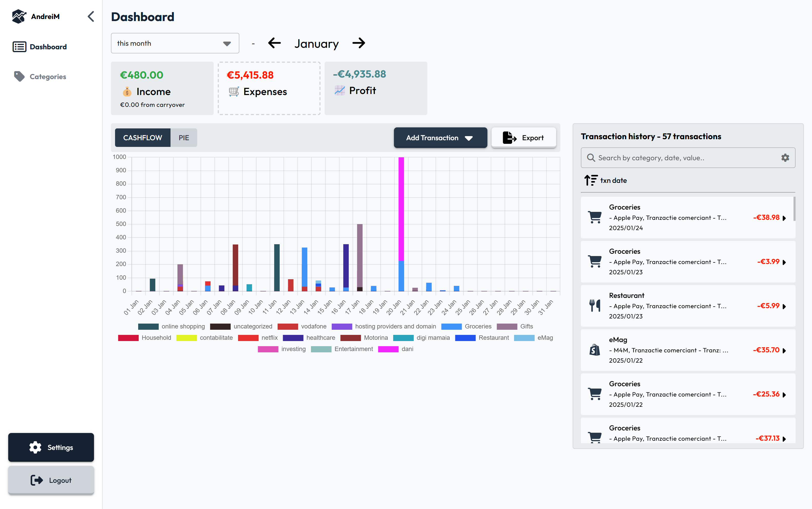Image resolution: width=812 pixels, height=509 pixels.
Task: Click the Transaction history heading
Action: click(x=651, y=136)
